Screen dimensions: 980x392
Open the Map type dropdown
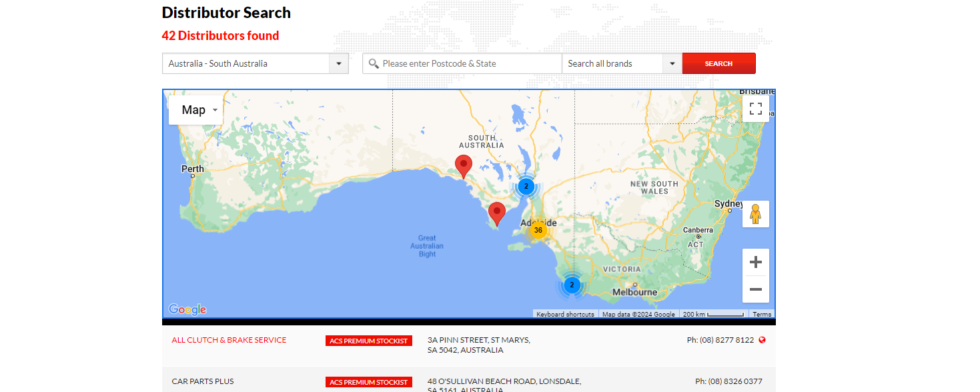pos(195,110)
